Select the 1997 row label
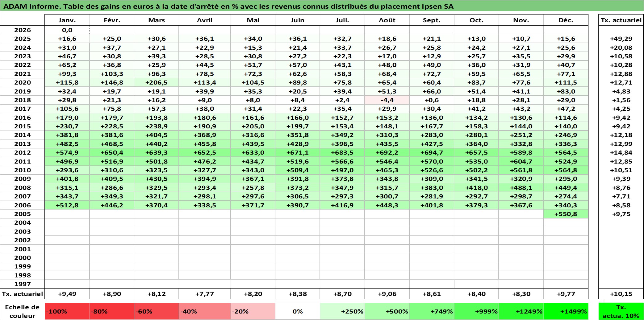 (23, 284)
